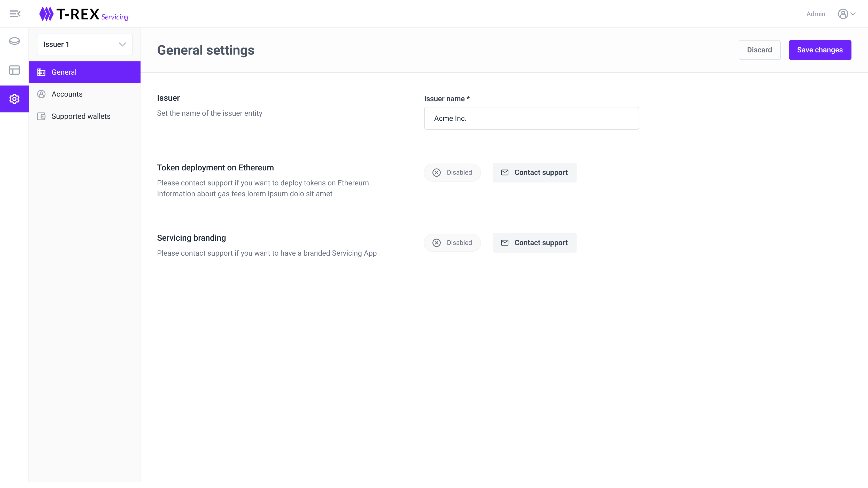868x488 pixels.
Task: Click the T-REX Servicing logo
Action: pos(84,14)
